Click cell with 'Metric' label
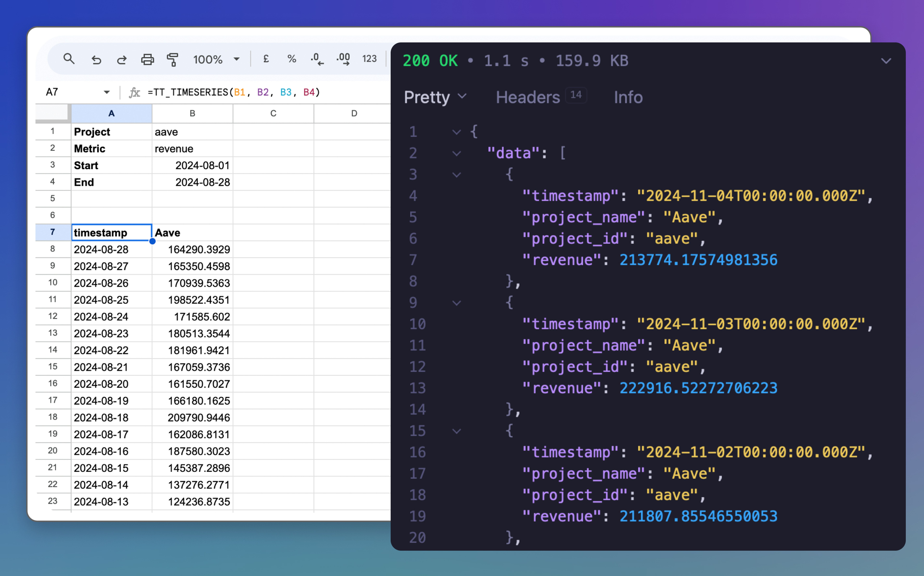The width and height of the screenshot is (924, 576). click(111, 149)
